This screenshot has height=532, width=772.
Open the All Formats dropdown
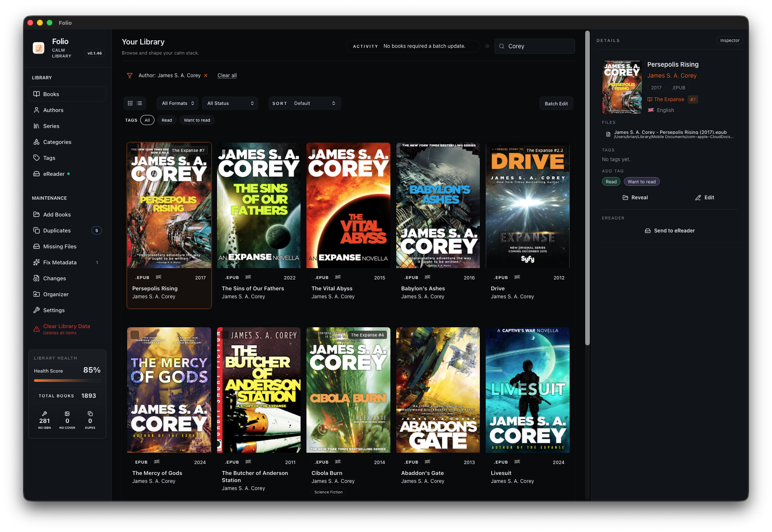177,103
